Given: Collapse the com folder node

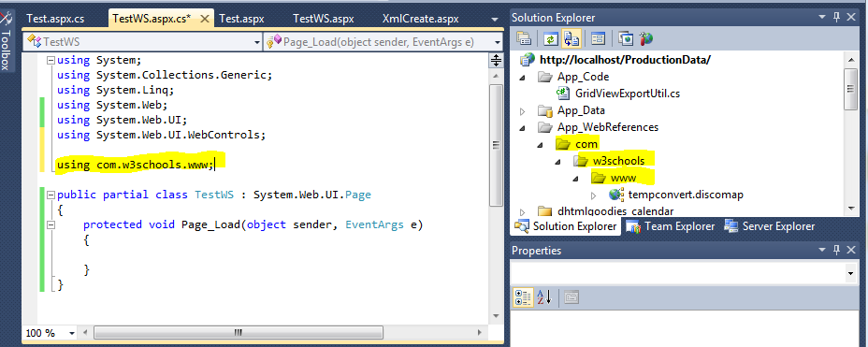Looking at the screenshot, I should 541,144.
